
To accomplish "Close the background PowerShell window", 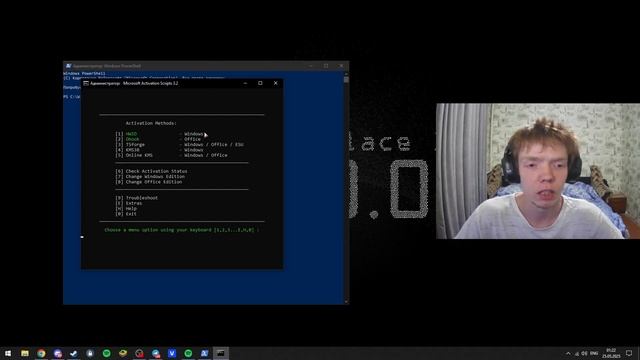I will coord(341,66).
